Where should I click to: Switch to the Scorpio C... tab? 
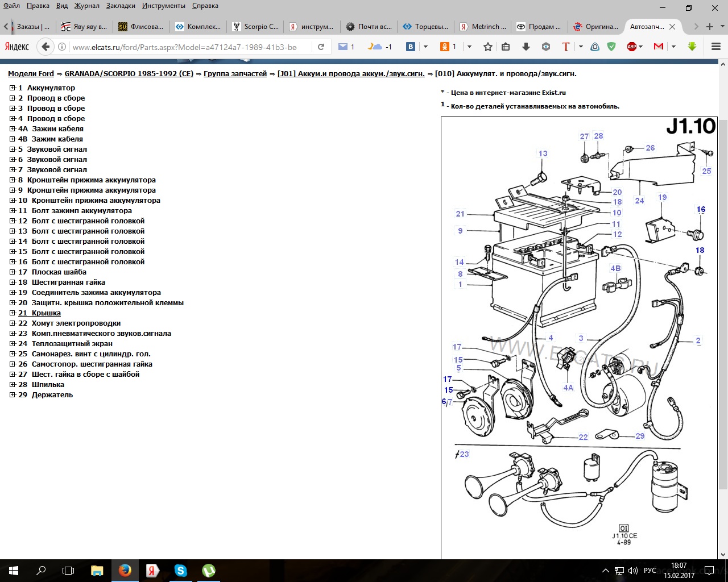256,26
